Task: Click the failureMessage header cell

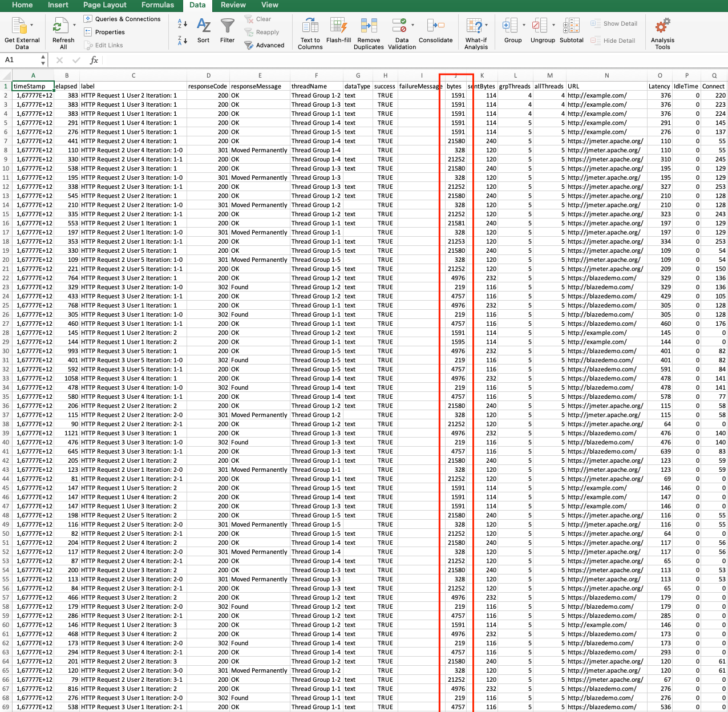Action: pyautogui.click(x=421, y=86)
